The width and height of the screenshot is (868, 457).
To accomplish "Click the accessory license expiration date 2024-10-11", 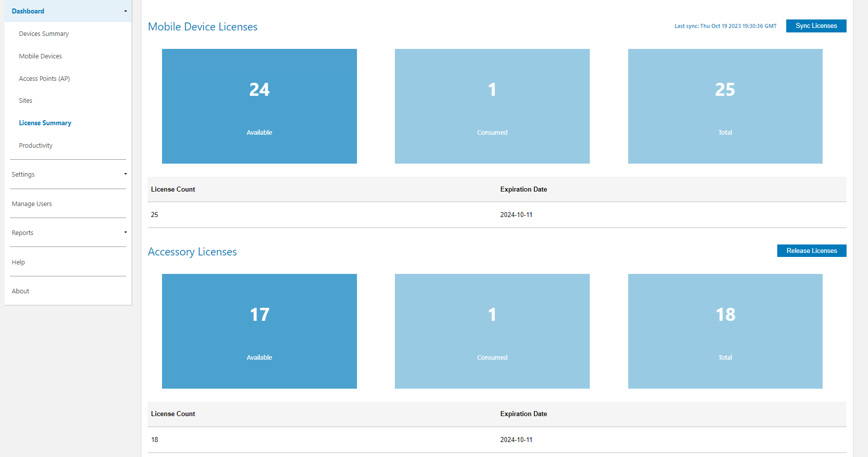I will [x=516, y=440].
